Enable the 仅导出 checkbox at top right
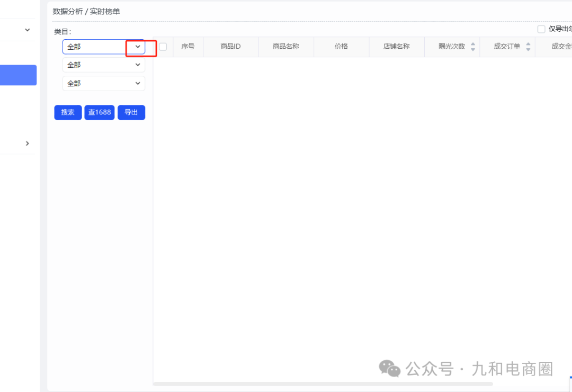Image resolution: width=572 pixels, height=392 pixels. (541, 29)
